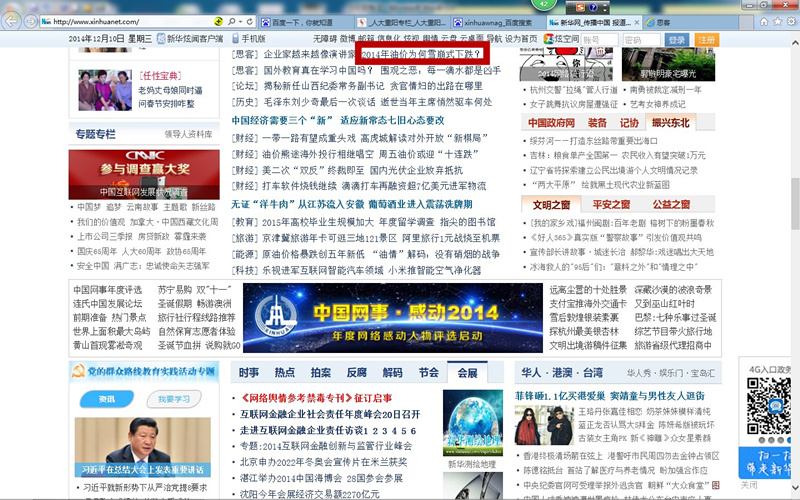This screenshot has height=500, width=800.
Task: Select the 振兴东北 tab
Action: 670,123
